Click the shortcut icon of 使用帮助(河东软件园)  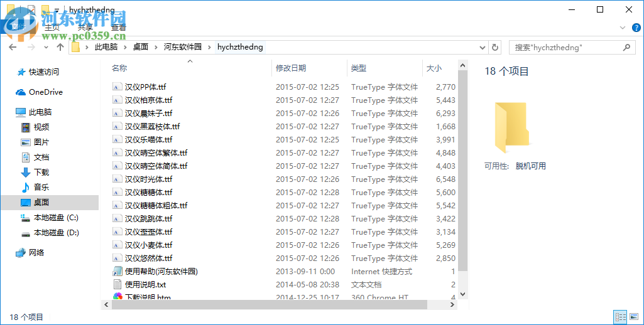(x=117, y=271)
